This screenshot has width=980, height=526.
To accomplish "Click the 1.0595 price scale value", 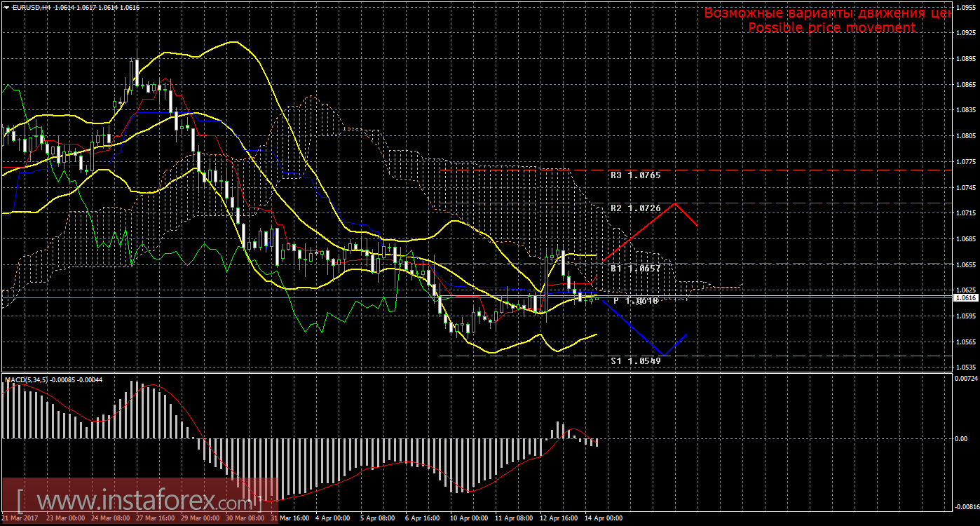I will (965, 316).
